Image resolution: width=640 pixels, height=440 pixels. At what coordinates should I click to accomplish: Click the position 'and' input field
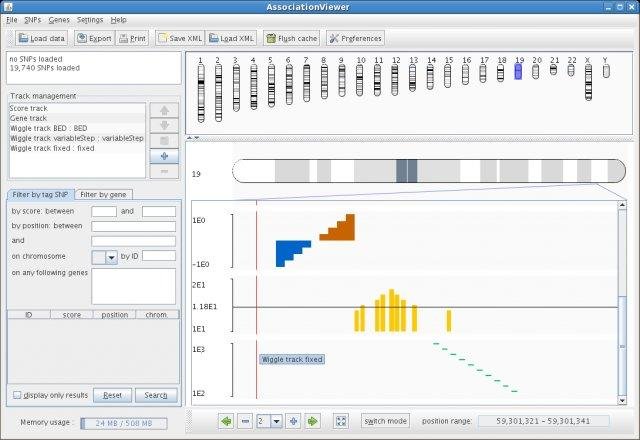pyautogui.click(x=133, y=241)
